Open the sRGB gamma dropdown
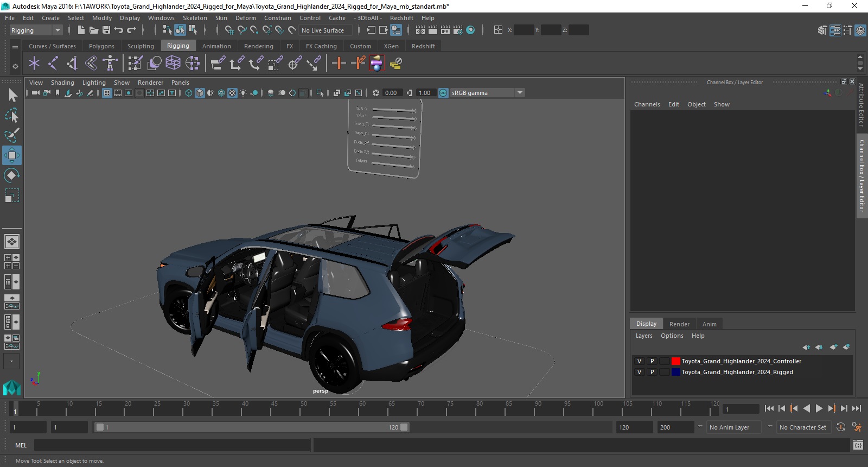 point(488,93)
